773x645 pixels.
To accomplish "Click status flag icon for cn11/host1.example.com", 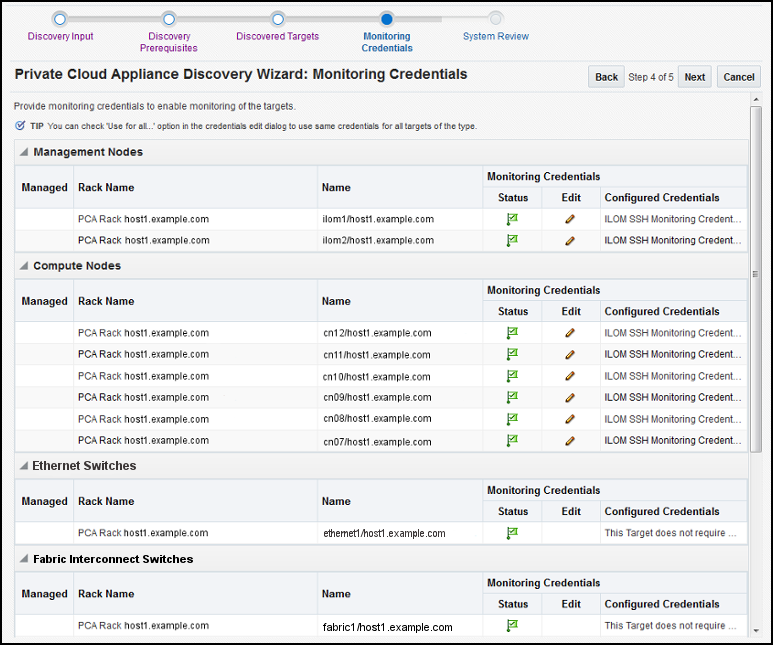I will click(512, 354).
